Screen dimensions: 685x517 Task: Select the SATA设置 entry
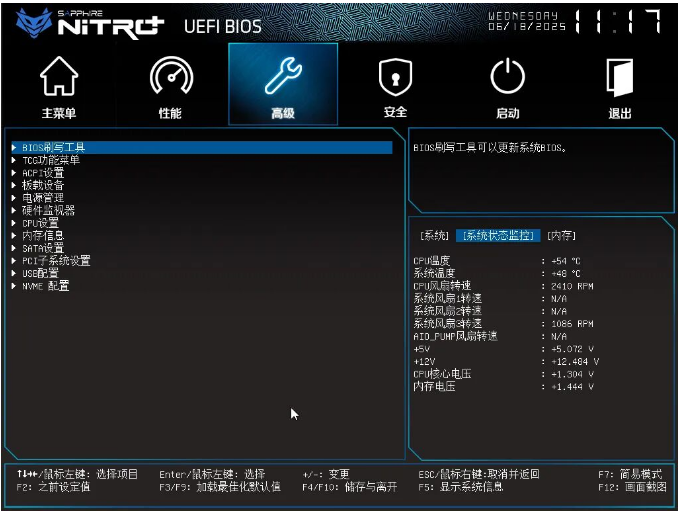43,248
